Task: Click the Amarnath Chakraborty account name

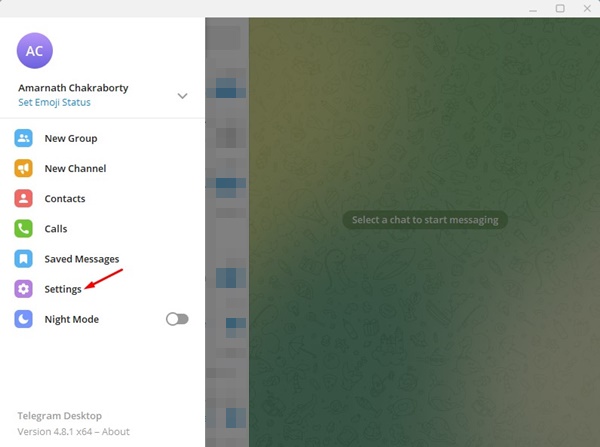Action: pyautogui.click(x=73, y=88)
